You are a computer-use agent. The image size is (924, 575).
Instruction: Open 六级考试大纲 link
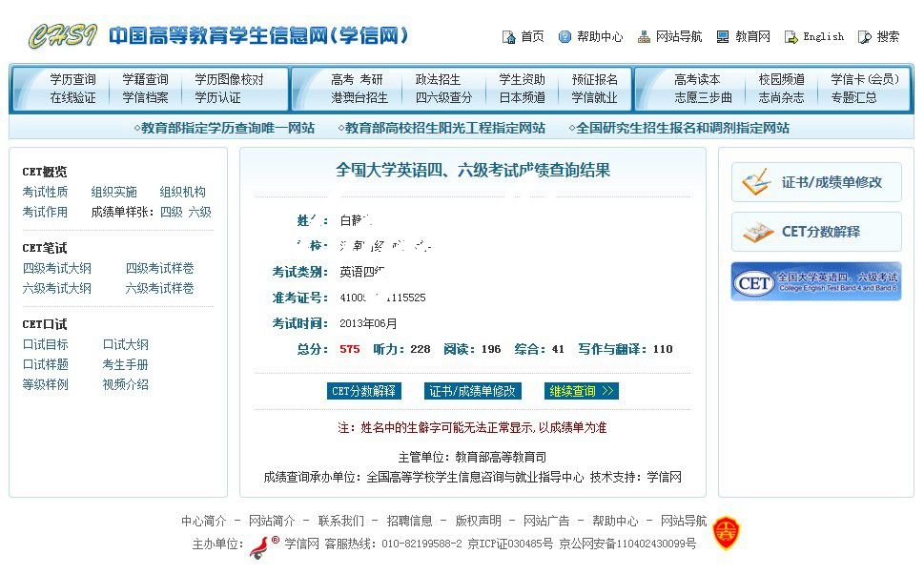click(x=56, y=289)
